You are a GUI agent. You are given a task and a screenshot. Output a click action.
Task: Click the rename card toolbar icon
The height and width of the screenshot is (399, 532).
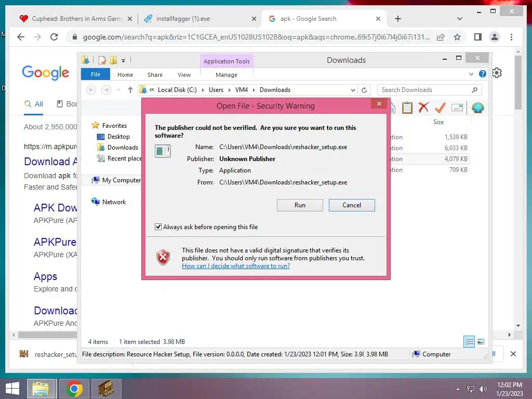[457, 108]
